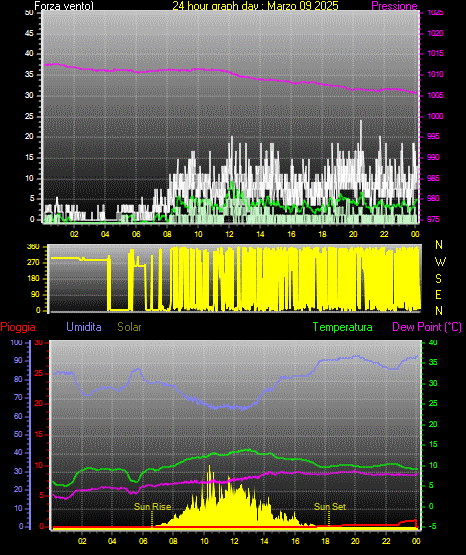Click the S wind direction letter

point(438,279)
